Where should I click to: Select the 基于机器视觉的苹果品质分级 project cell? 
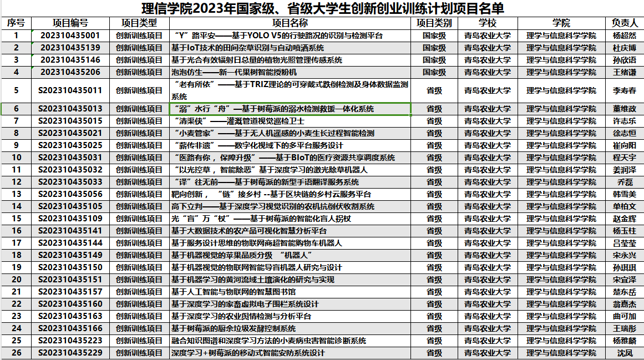[x=242, y=255]
